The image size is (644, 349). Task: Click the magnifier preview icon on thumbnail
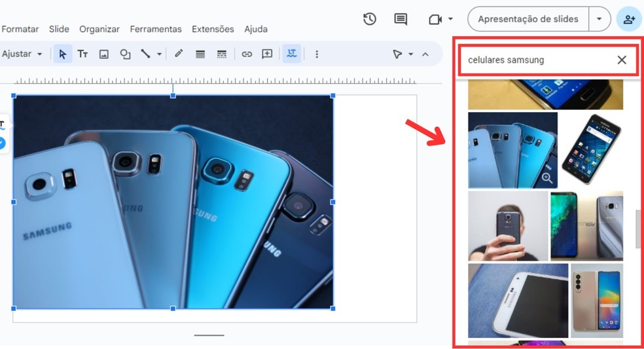click(x=546, y=177)
